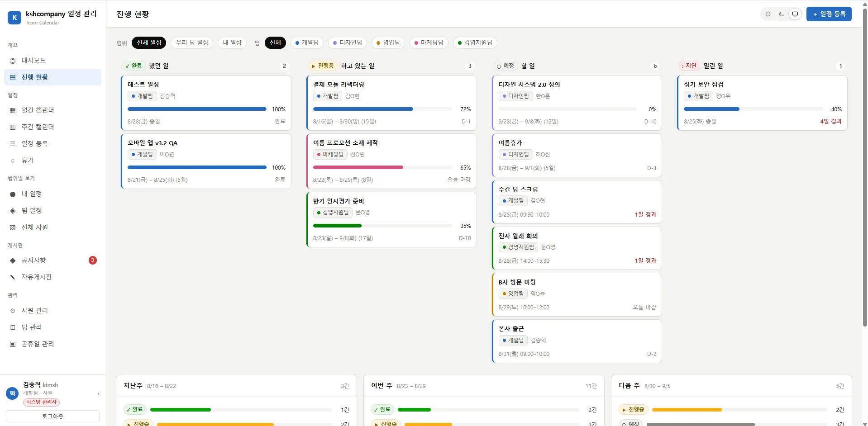Screen dimensions: 868x426
Task: Open 월간 캘린더 in the sidebar
Action: pos(52,110)
